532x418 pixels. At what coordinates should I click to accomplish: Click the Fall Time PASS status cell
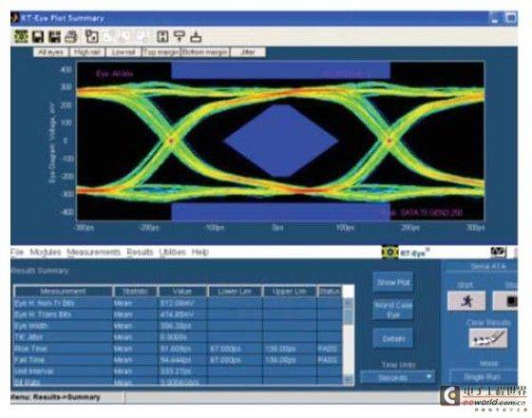coord(328,360)
